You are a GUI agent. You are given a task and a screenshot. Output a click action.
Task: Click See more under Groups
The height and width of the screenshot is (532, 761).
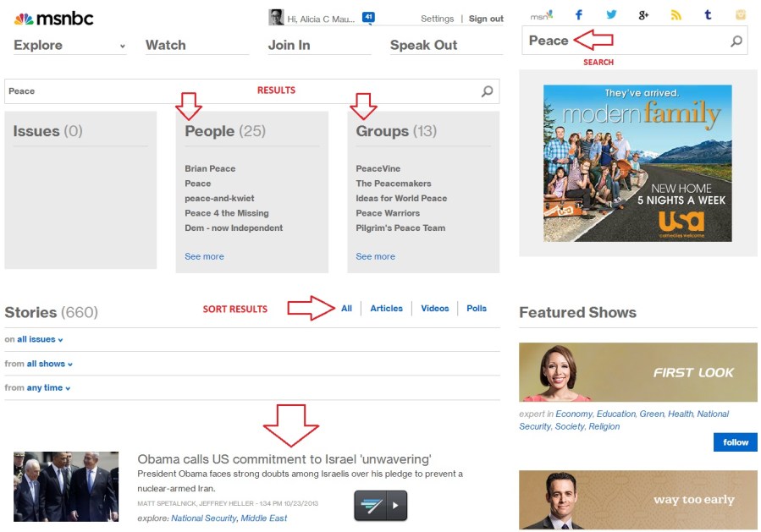coord(375,256)
